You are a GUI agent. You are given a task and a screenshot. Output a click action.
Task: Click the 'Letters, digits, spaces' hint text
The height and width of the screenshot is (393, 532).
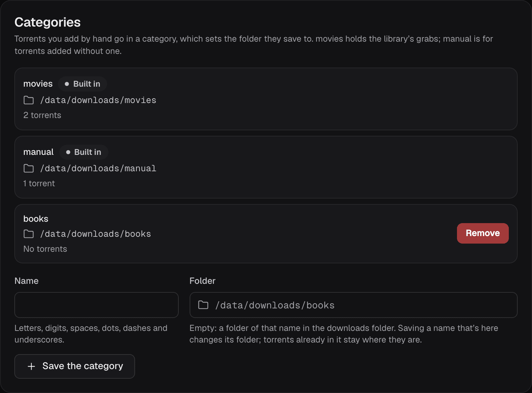(x=91, y=334)
